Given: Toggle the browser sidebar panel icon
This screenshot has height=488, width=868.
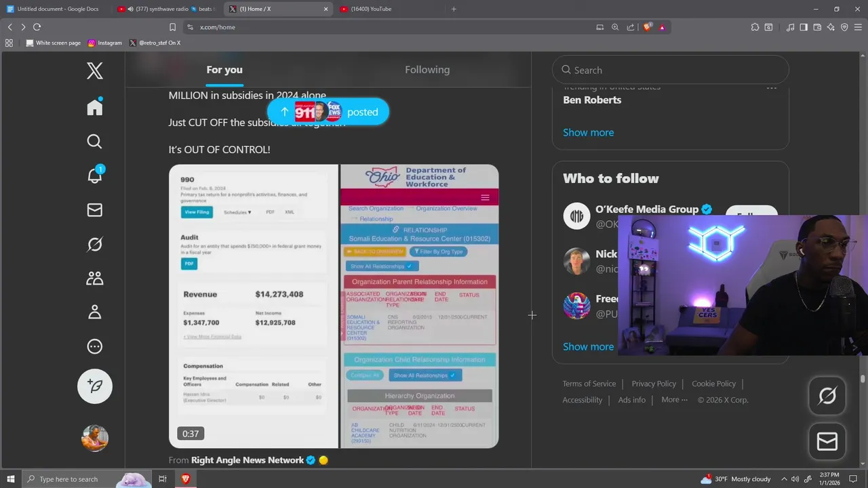Looking at the screenshot, I should [x=804, y=27].
